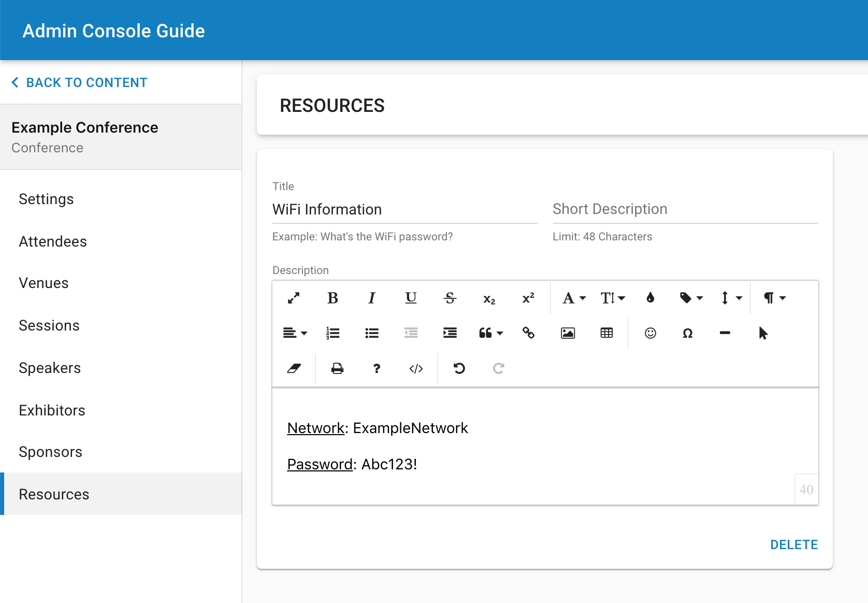The image size is (868, 603).
Task: Select Resources in sidebar
Action: click(121, 494)
